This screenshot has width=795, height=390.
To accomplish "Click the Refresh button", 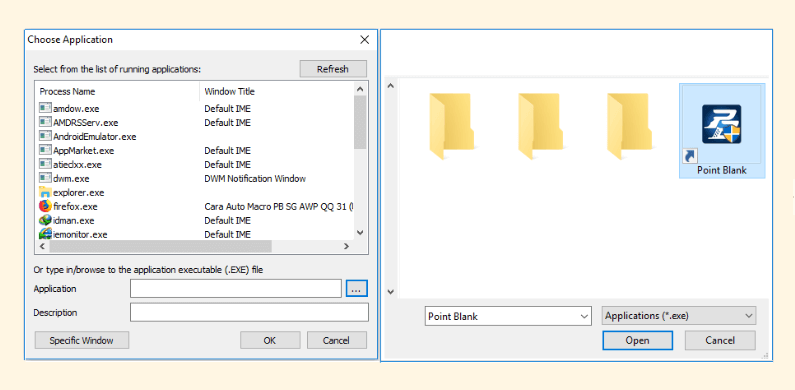I will click(x=333, y=69).
